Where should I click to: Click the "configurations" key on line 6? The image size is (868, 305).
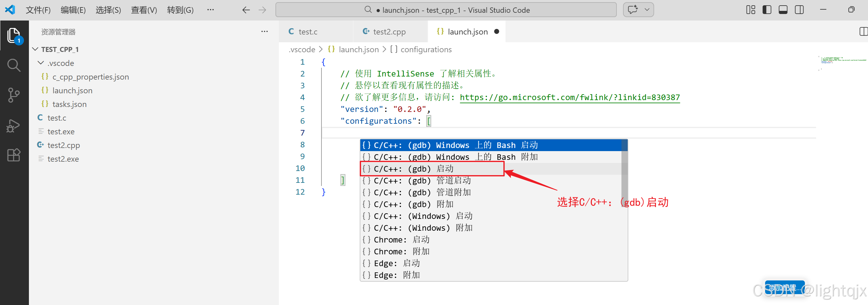[x=378, y=121]
